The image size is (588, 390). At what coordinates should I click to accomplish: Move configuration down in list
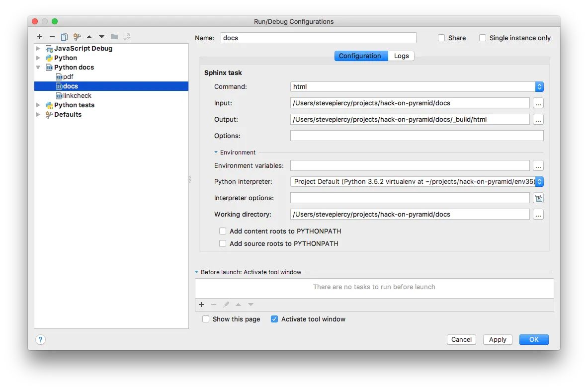pos(101,37)
